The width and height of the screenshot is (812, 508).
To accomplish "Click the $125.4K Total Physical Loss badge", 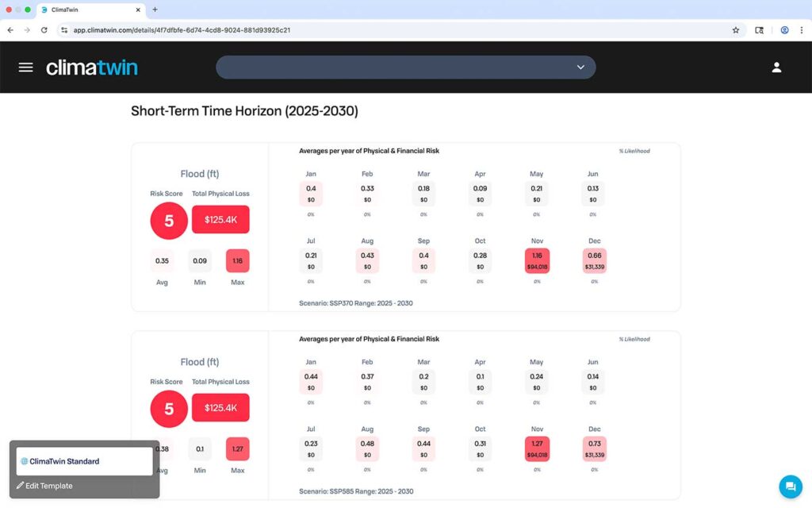I will click(x=220, y=220).
